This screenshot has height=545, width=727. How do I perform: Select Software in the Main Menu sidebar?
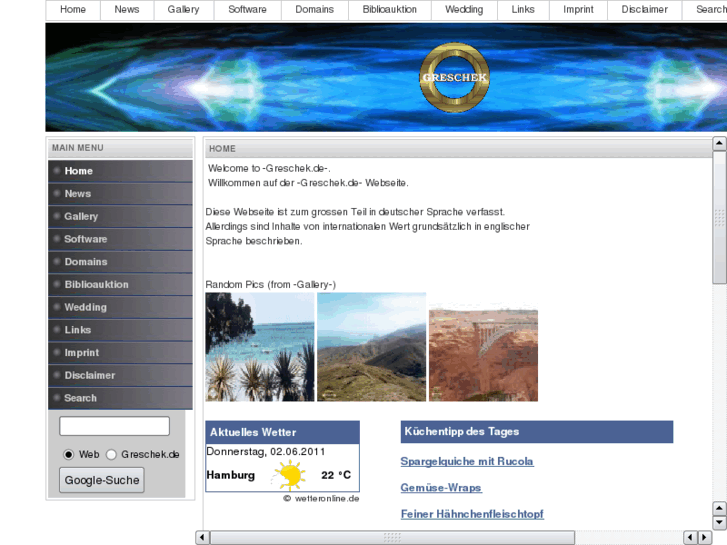point(120,239)
